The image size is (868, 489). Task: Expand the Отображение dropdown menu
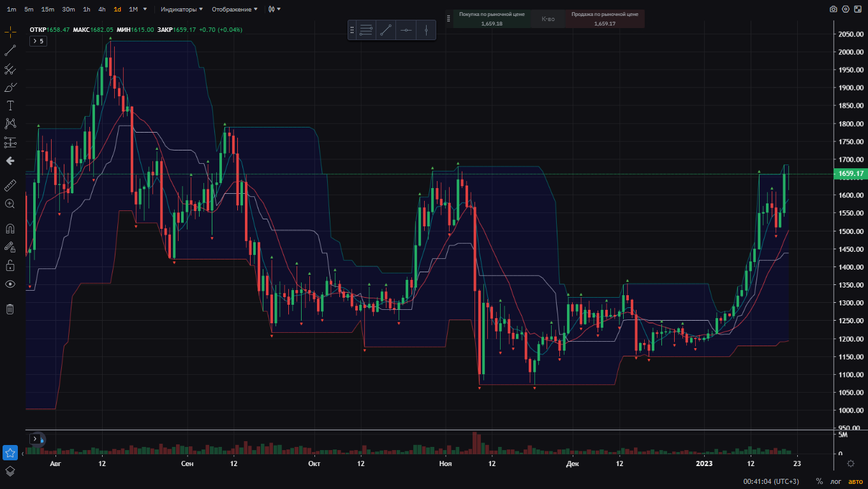point(235,10)
